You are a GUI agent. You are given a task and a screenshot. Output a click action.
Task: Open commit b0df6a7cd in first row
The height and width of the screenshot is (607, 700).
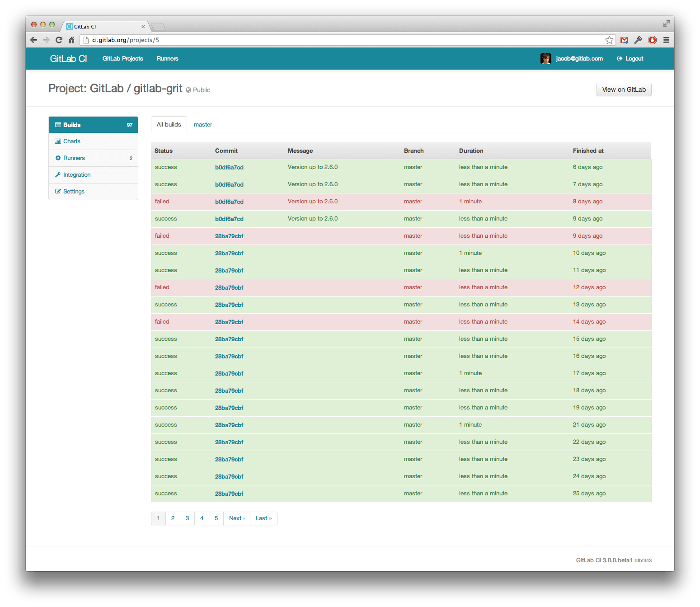coord(229,167)
